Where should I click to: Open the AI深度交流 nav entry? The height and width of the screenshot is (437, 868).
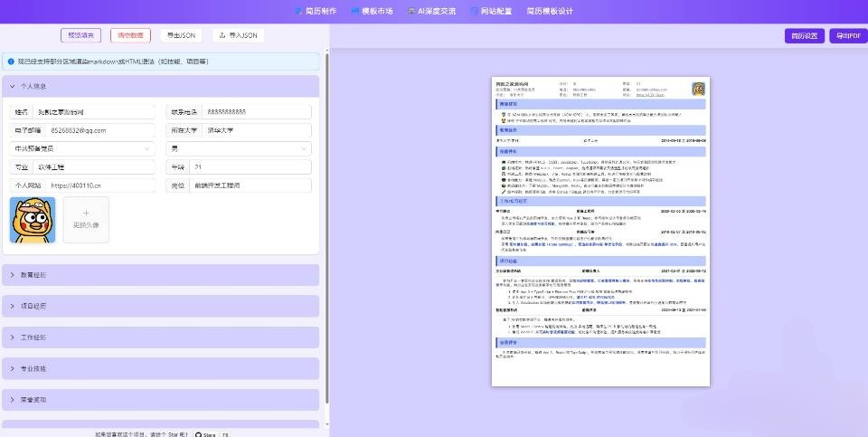click(432, 11)
